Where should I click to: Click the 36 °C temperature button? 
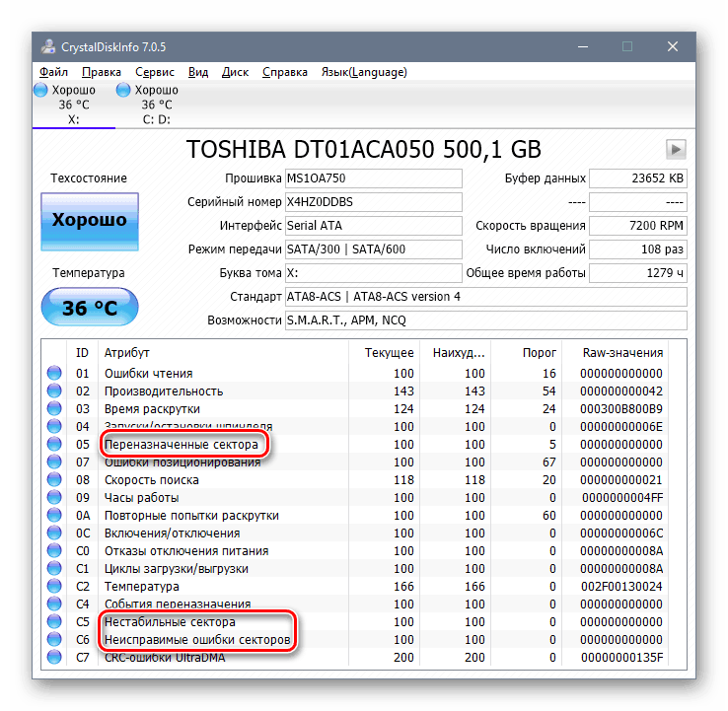point(90,308)
